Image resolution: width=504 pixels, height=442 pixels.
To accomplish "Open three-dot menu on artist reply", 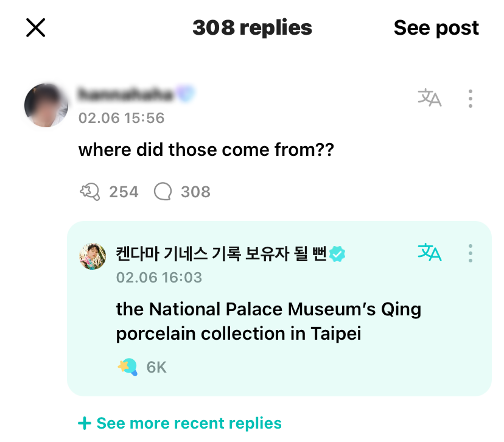I will (x=470, y=253).
